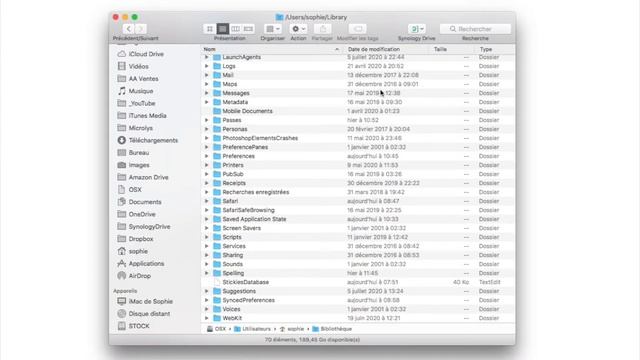Select the LaunchAgents folder row
Image resolution: width=640 pixels, height=360 pixels.
coord(358,57)
